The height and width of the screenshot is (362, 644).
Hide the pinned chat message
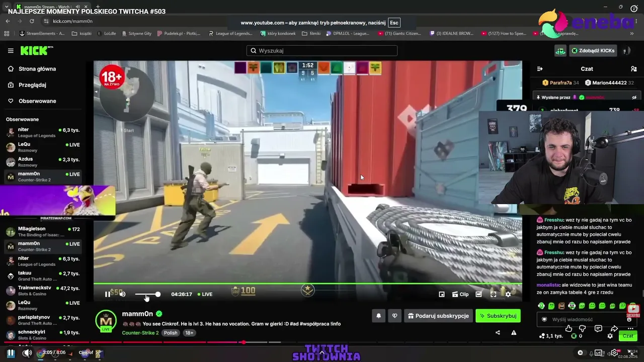coord(634,98)
